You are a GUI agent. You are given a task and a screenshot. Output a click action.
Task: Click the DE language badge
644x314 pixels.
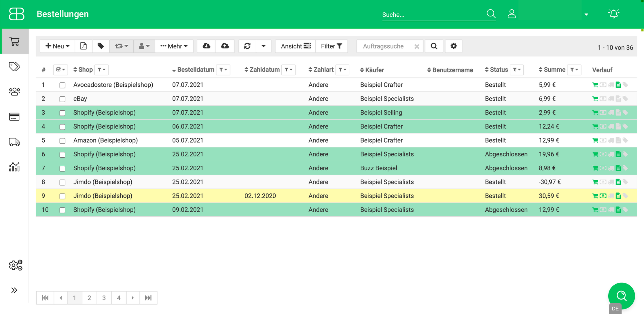(615, 309)
